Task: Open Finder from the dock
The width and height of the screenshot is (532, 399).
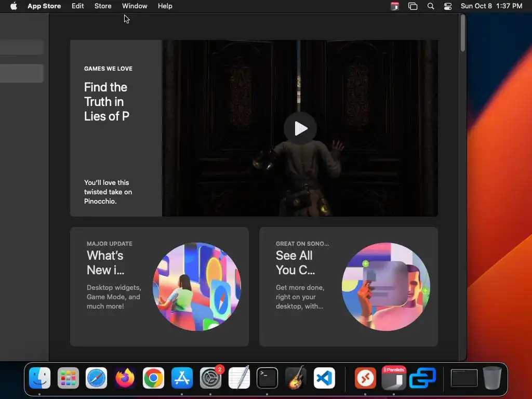Action: pyautogui.click(x=39, y=378)
